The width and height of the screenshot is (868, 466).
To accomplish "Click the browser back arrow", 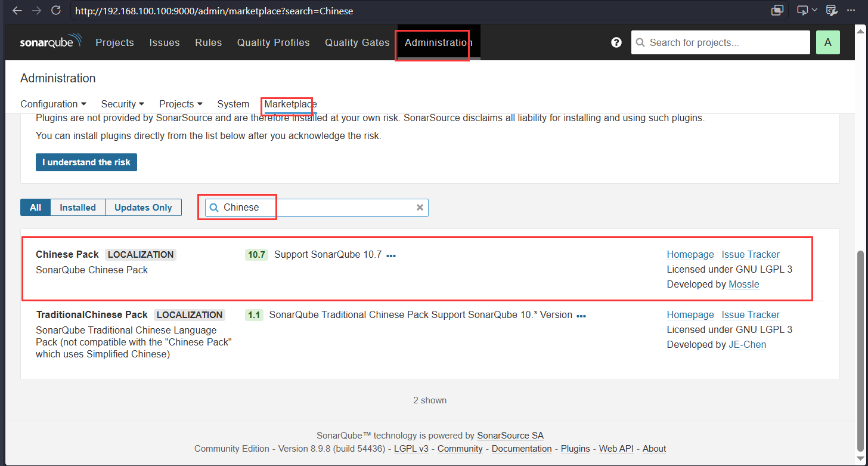I will pos(17,11).
